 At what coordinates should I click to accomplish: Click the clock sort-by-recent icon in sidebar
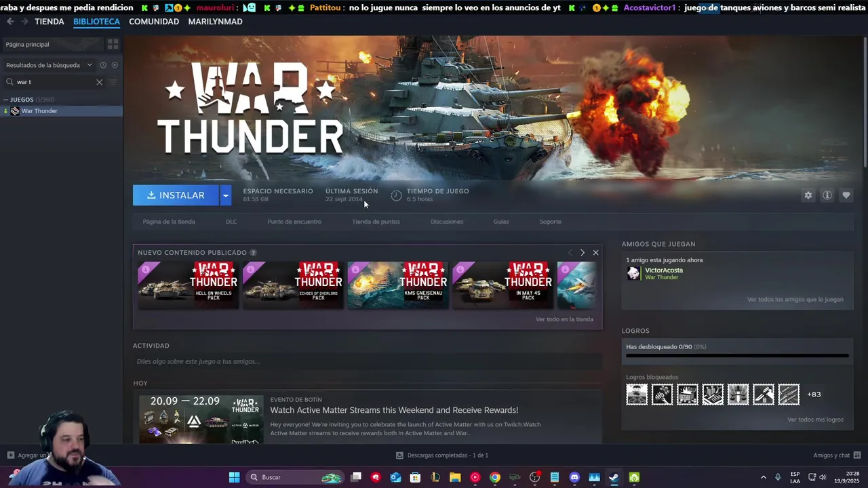pos(103,65)
